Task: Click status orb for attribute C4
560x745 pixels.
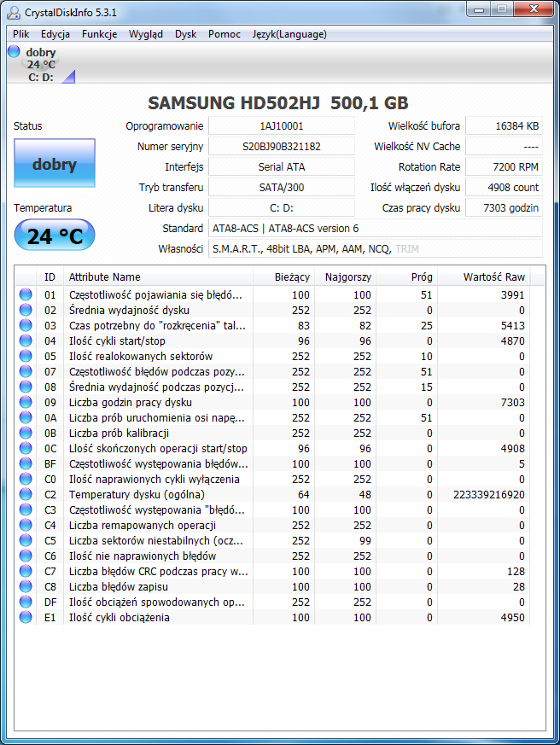Action: click(x=26, y=525)
